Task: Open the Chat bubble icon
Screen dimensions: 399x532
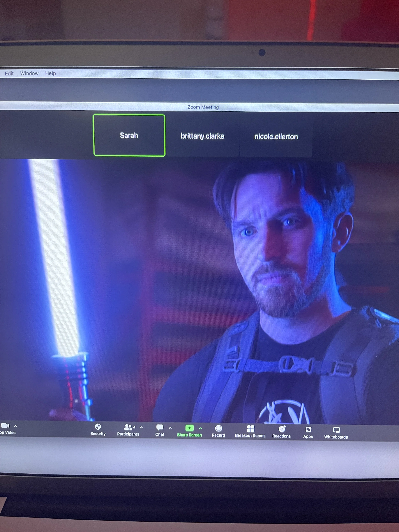Action: coord(160,427)
